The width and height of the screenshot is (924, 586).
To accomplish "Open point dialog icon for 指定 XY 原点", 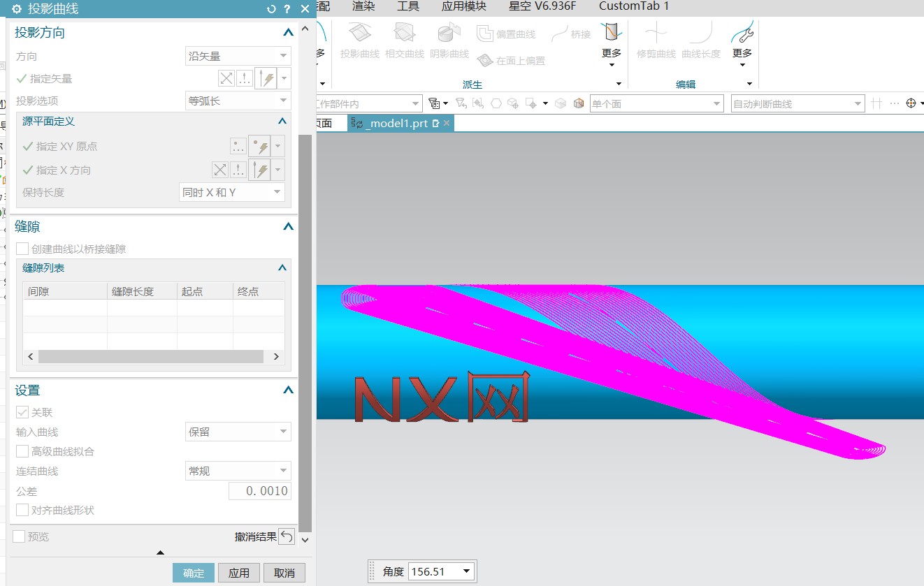I will coord(239,147).
